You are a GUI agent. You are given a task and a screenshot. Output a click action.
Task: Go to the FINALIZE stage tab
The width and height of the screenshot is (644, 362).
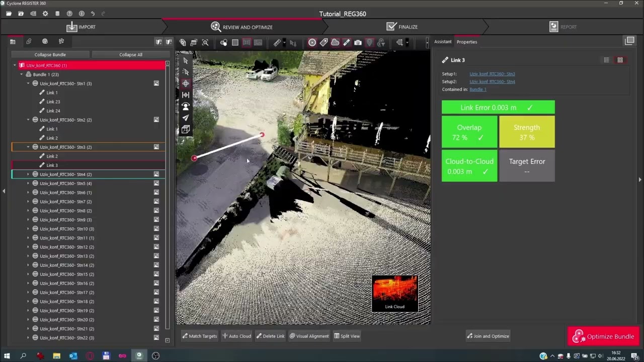click(402, 27)
